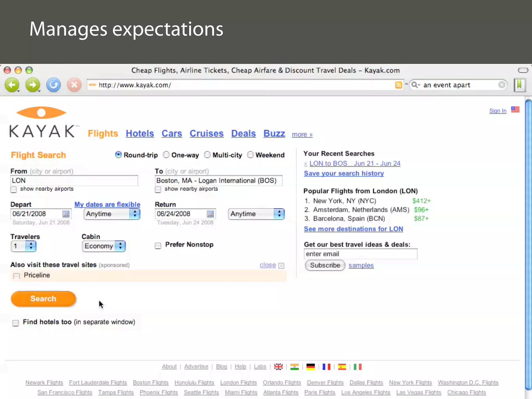The height and width of the screenshot is (399, 532).
Task: Check the Find hotels too box
Action: click(x=16, y=323)
